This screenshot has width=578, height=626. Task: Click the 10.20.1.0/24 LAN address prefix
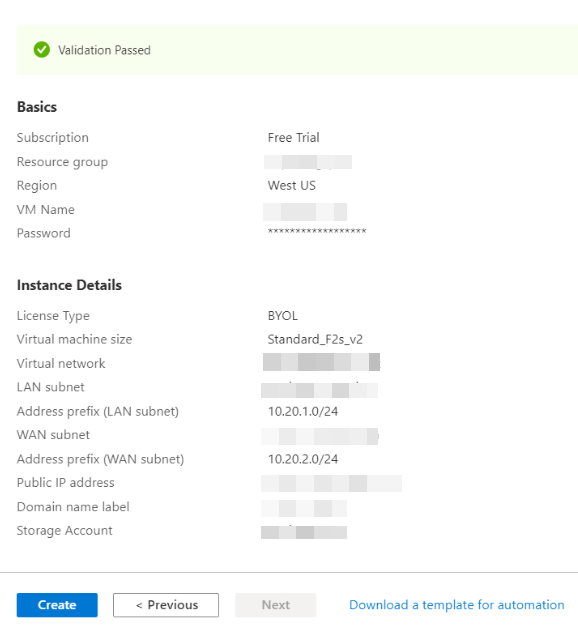(303, 412)
